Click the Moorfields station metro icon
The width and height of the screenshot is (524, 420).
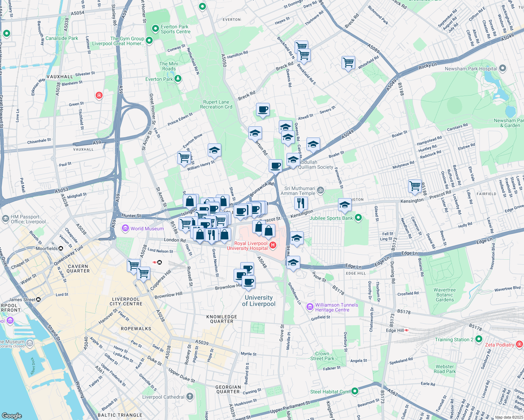click(x=61, y=248)
